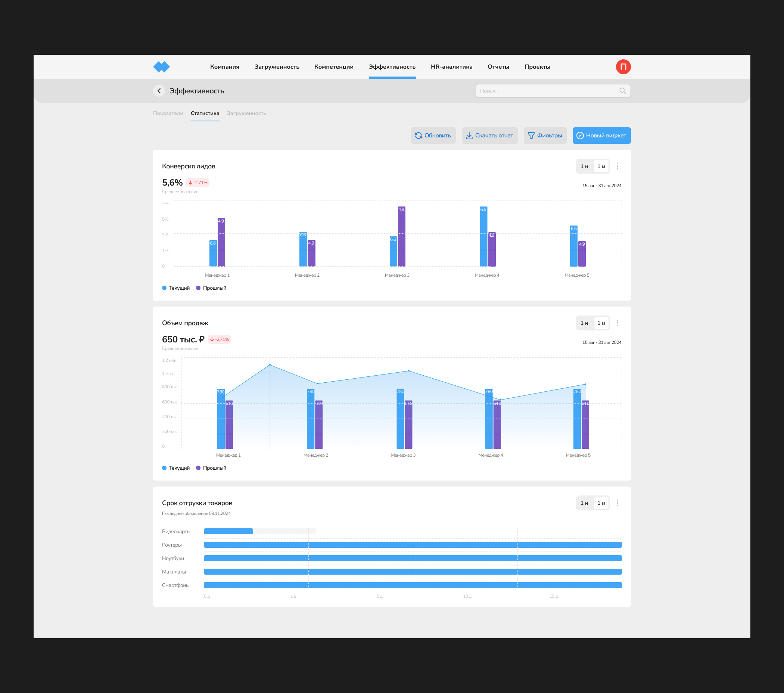The width and height of the screenshot is (784, 693).
Task: Switch to the Показатели tab
Action: point(168,114)
